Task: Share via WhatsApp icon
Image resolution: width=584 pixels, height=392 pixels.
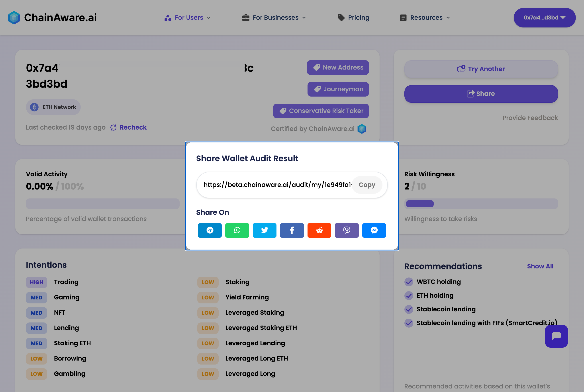Action: coord(237,230)
